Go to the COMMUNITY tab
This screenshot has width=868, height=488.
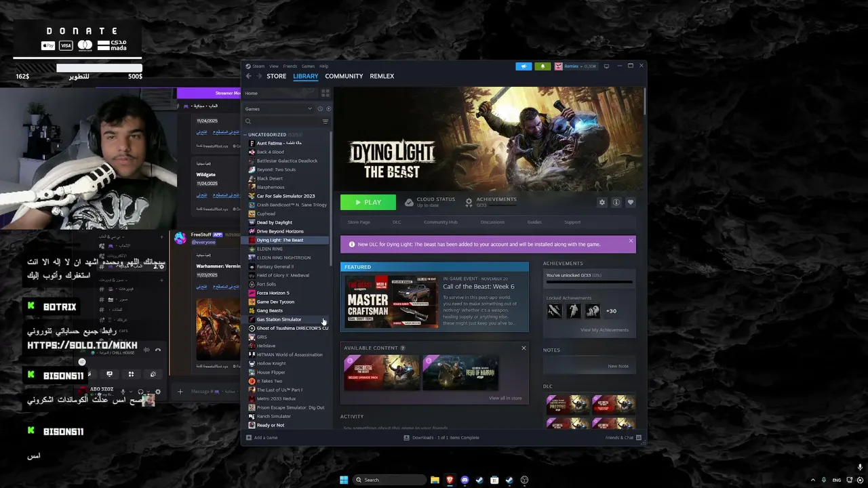click(344, 76)
